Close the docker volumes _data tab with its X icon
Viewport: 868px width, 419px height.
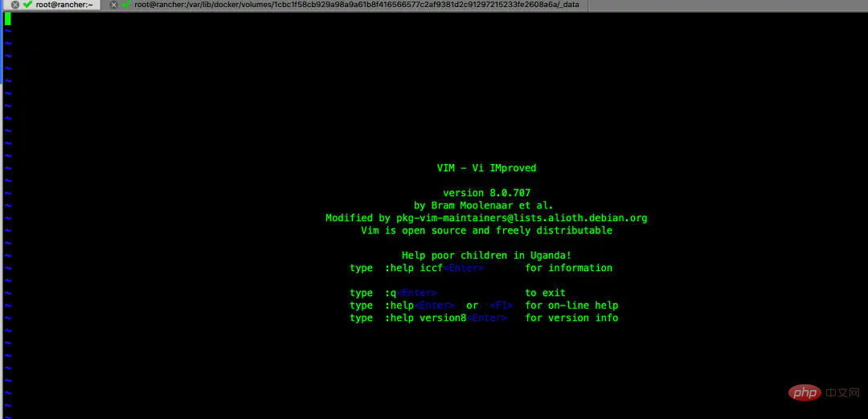(113, 5)
